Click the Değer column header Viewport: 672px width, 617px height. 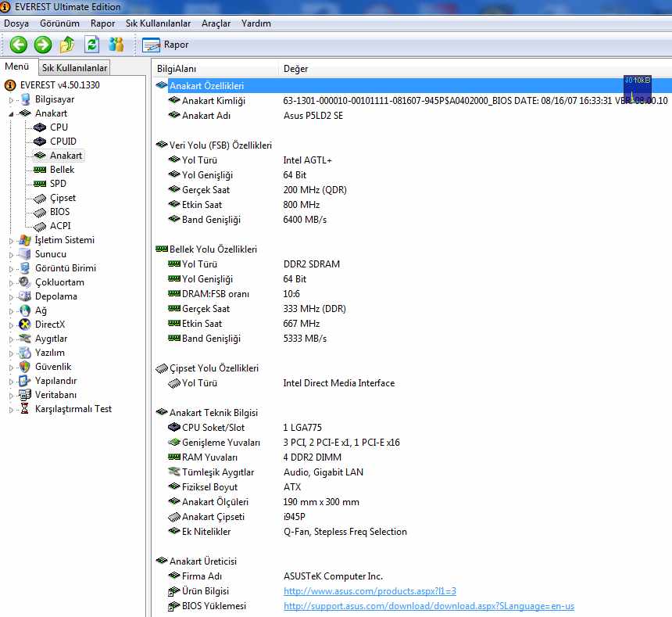[x=295, y=69]
